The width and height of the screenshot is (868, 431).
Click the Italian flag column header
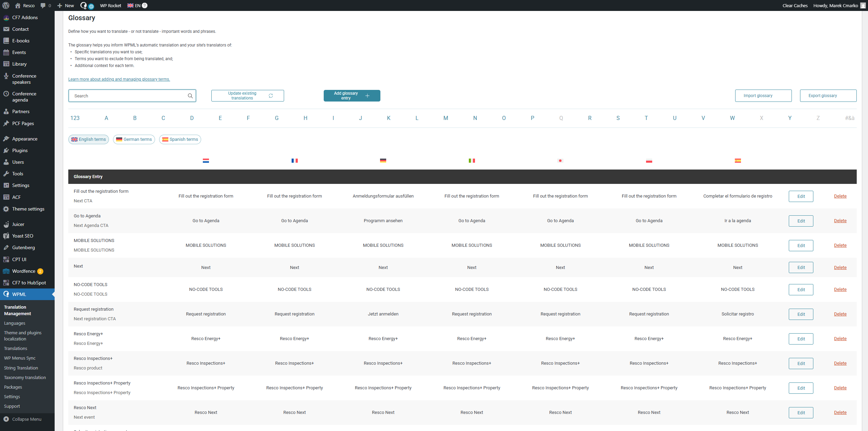pos(472,161)
